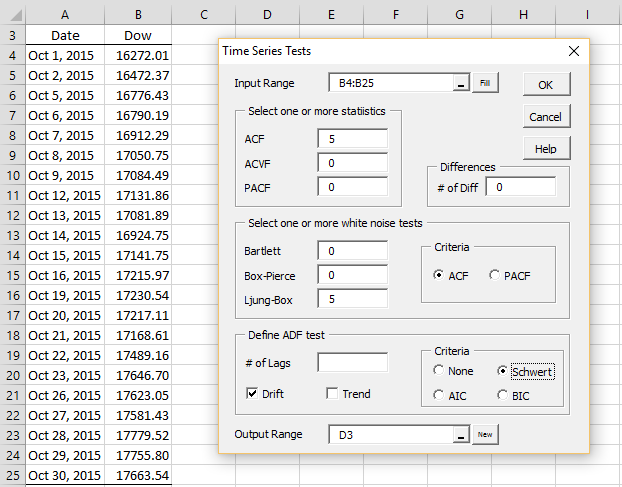Click cell value 17755.80

tap(138, 456)
